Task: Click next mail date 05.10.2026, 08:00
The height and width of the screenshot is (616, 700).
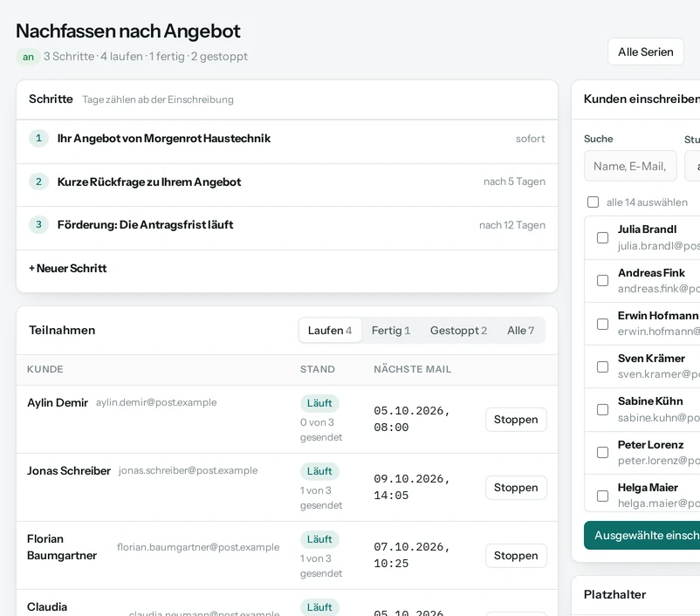Action: click(x=412, y=419)
